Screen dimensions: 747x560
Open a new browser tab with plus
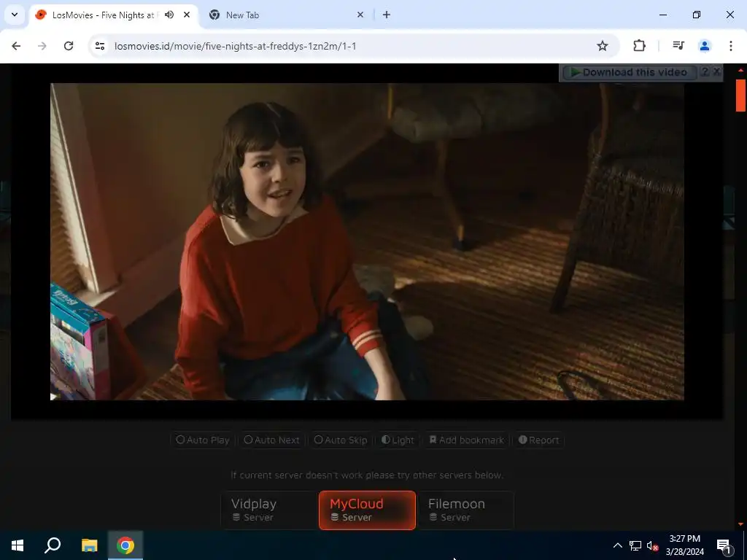387,15
